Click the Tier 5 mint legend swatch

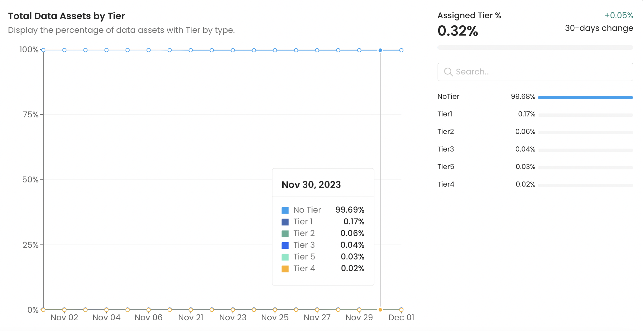(285, 257)
